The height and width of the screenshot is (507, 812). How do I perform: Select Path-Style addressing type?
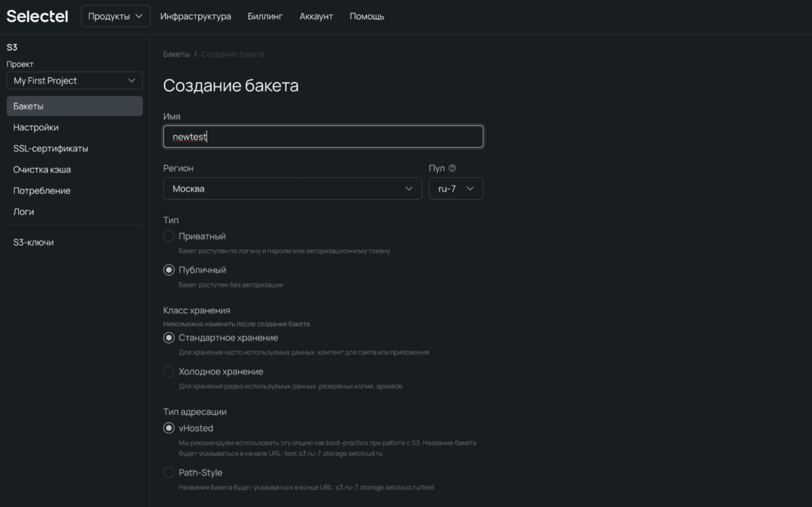(169, 472)
